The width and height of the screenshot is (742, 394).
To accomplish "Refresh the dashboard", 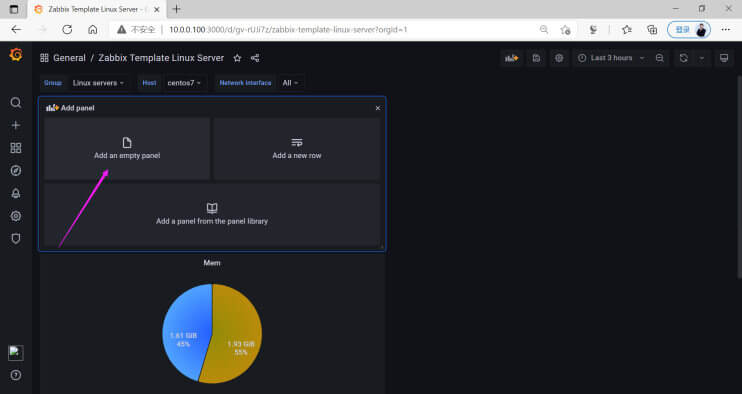I will [x=683, y=58].
